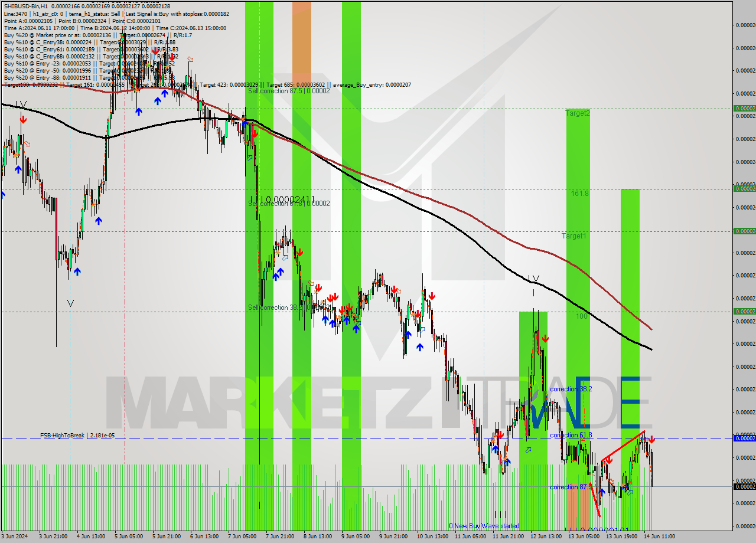Image resolution: width=756 pixels, height=543 pixels.
Task: Click the '4 Jun 13:00' time axis label
Action: coord(90,536)
